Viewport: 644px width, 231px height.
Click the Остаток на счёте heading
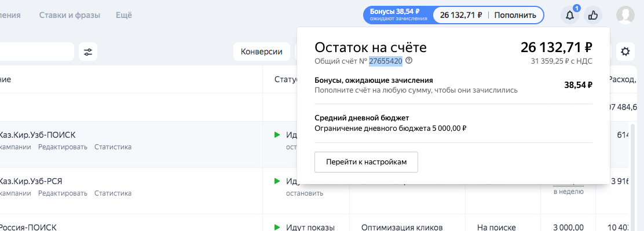click(371, 47)
